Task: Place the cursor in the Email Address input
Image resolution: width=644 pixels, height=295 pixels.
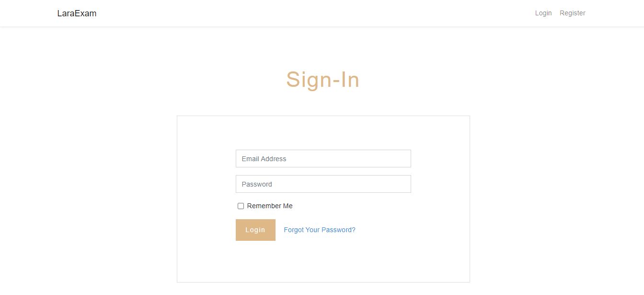Action: 323,159
